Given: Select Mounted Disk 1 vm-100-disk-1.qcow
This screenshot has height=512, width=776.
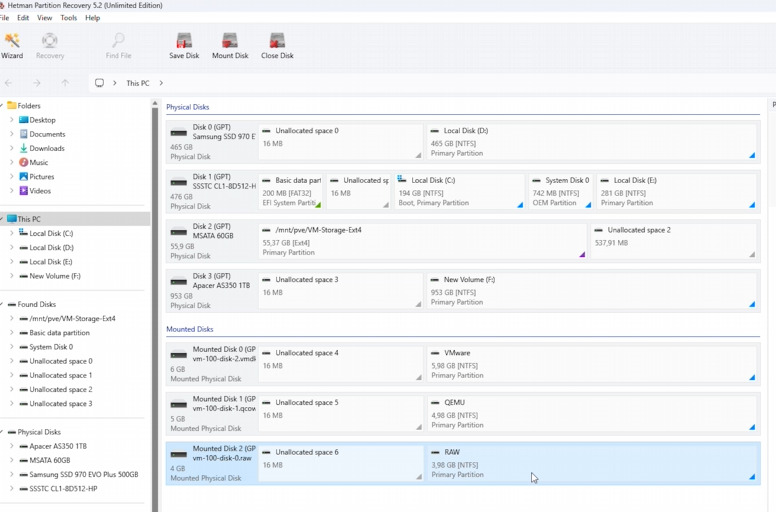Looking at the screenshot, I should 212,414.
